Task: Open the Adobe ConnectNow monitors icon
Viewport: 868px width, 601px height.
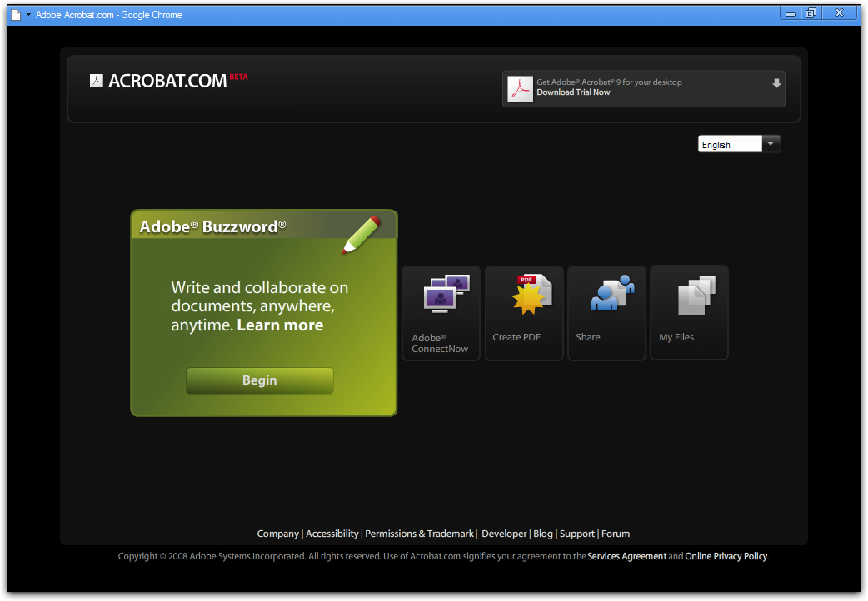Action: tap(446, 293)
